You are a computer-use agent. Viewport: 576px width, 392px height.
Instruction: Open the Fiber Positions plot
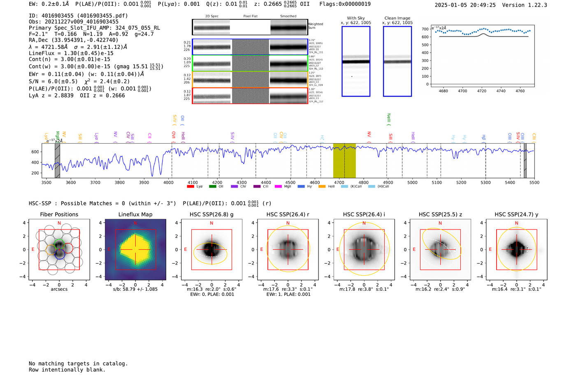tap(59, 250)
